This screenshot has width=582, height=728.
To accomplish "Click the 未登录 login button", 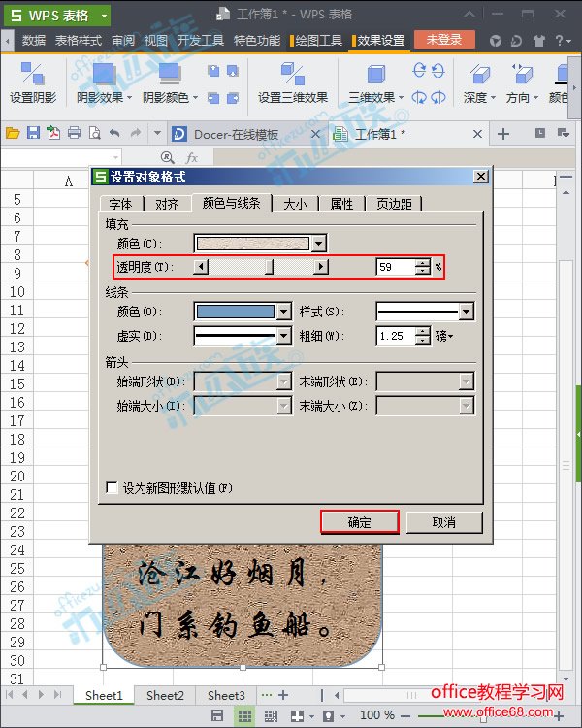I will (444, 40).
